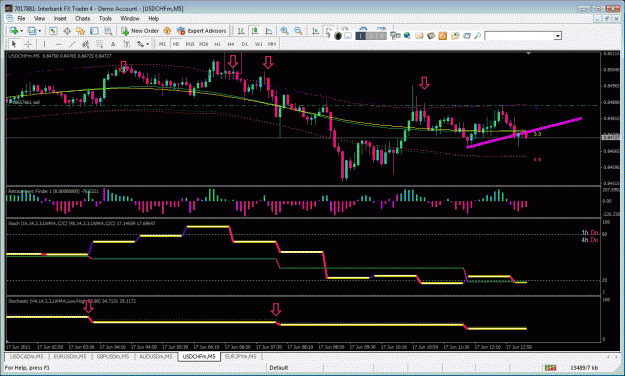Toggle the Terminal panel icon

[94, 31]
